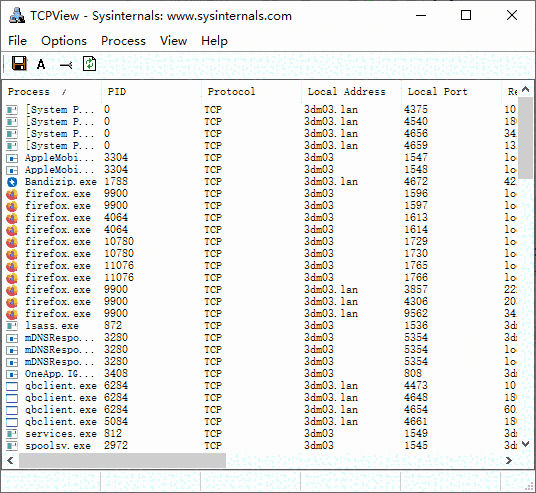Screen dimensions: 536x493
Task: Click qbclient.exe icon on port 4473 row
Action: click(x=12, y=386)
